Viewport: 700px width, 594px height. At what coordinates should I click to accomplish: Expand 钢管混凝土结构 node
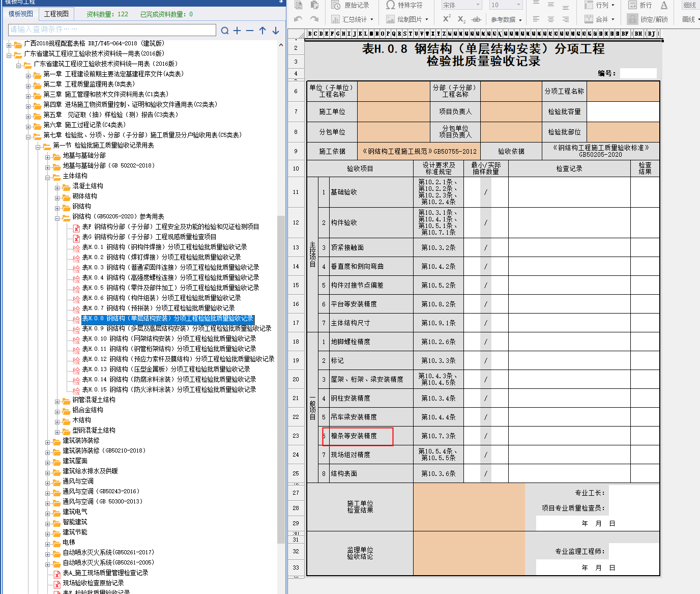tap(57, 401)
